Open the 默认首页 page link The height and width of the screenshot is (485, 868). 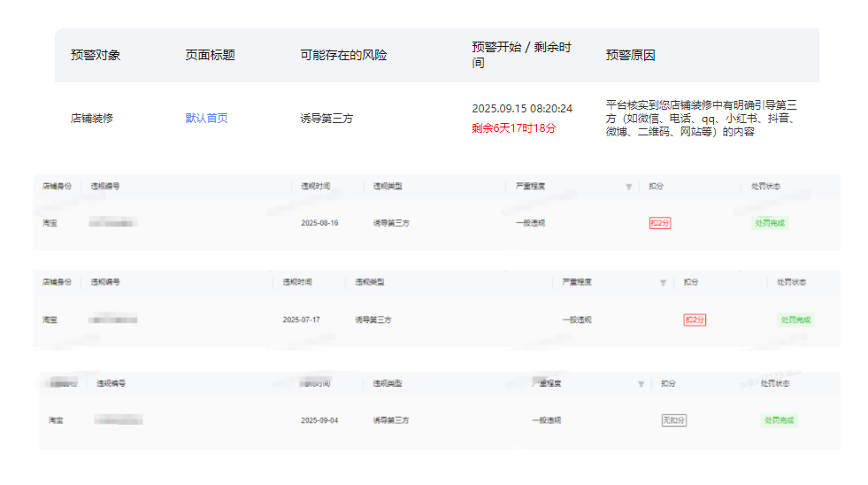206,118
